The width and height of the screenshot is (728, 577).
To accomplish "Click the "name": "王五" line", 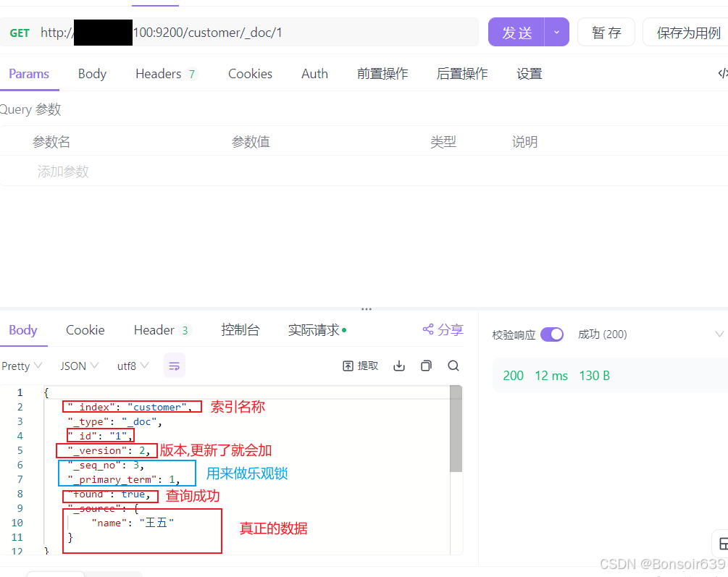I will 133,523.
